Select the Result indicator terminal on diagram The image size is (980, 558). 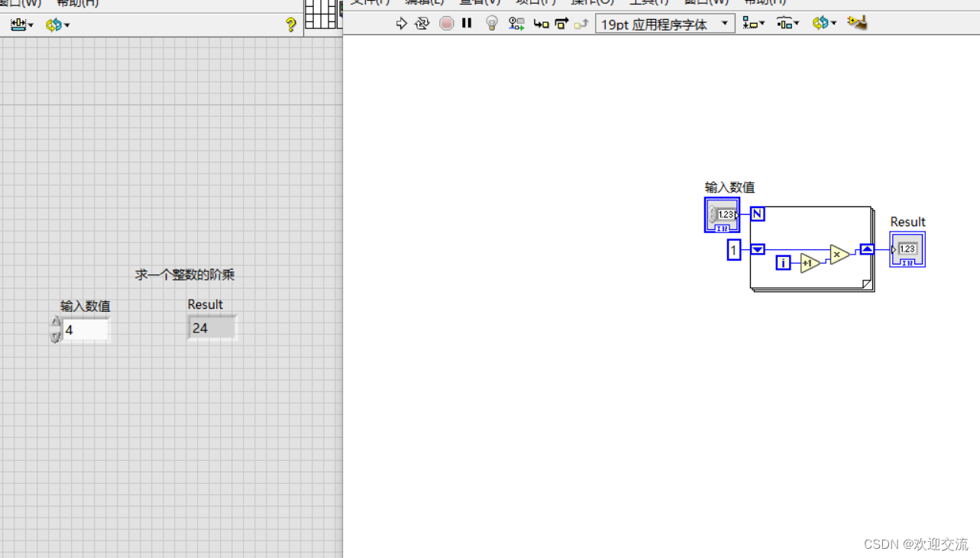click(907, 249)
